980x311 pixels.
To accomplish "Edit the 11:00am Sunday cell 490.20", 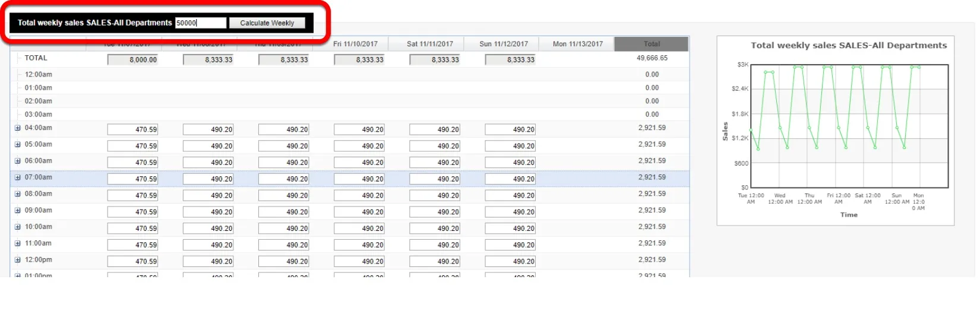I will 510,245.
